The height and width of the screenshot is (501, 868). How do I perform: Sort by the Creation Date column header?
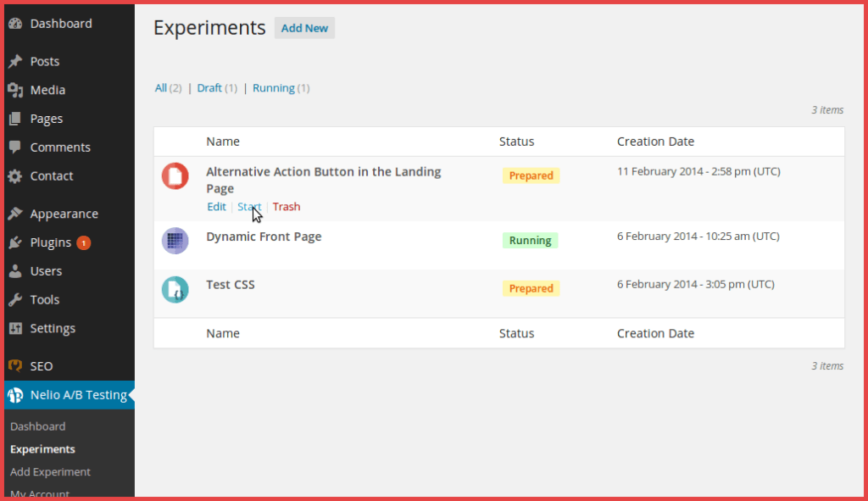(x=655, y=142)
